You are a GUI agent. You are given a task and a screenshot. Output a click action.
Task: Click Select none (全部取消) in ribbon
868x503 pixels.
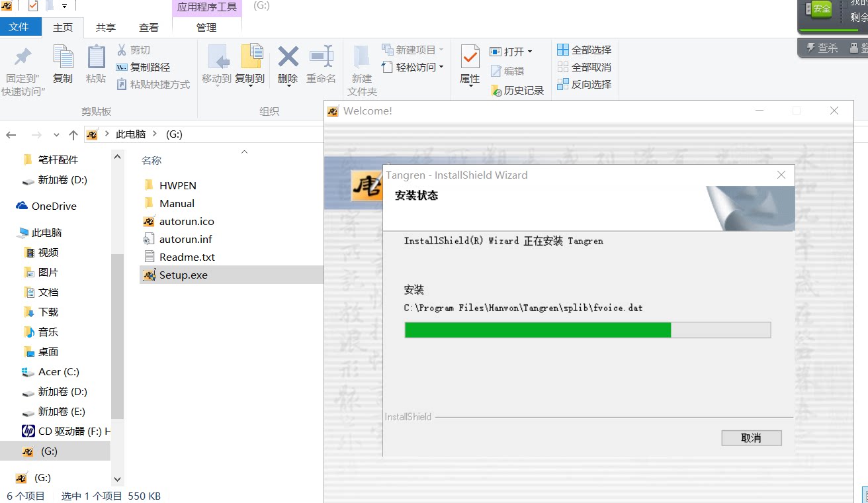tap(584, 67)
